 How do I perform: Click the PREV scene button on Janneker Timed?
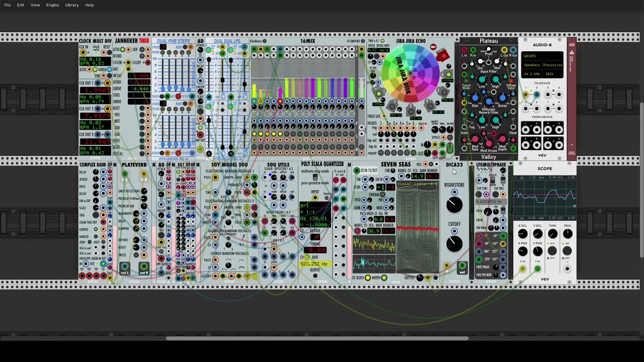click(142, 115)
